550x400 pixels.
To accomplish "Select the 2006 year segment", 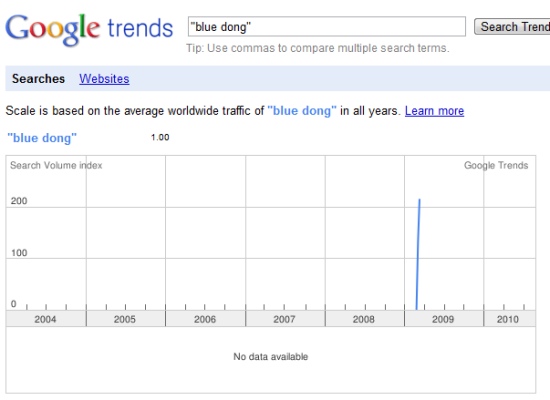I will [205, 319].
